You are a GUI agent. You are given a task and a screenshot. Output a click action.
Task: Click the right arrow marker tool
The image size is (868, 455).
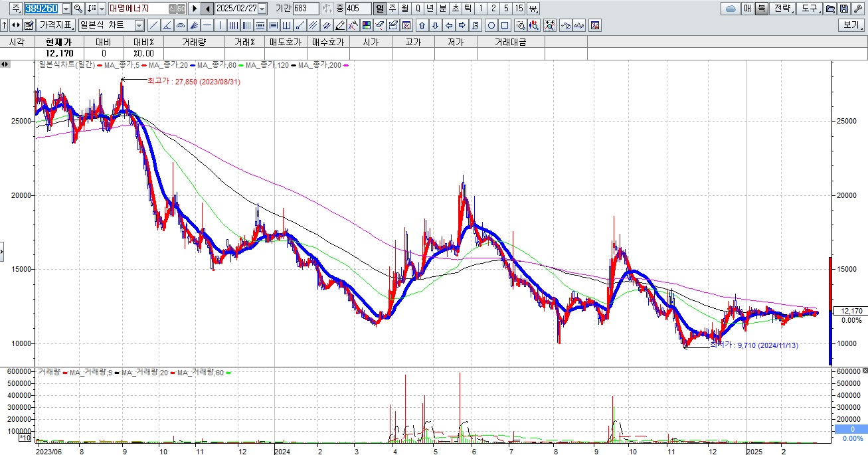point(462,25)
